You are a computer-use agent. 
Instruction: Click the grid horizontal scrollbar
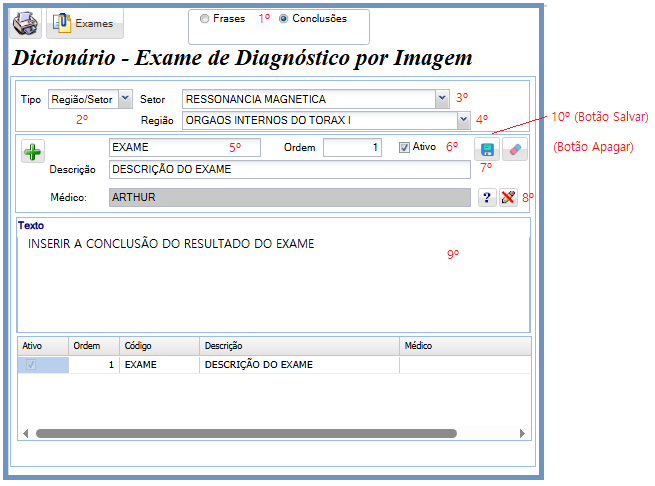[x=245, y=433]
